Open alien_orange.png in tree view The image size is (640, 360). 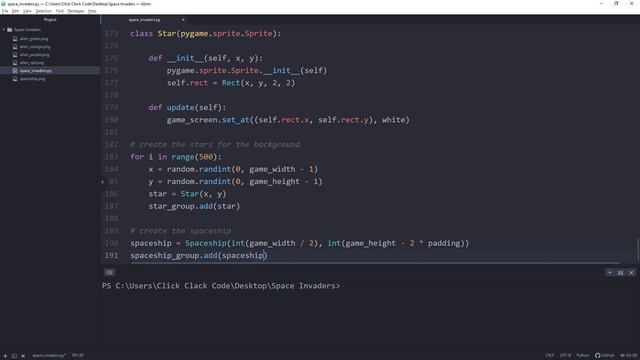pos(35,47)
